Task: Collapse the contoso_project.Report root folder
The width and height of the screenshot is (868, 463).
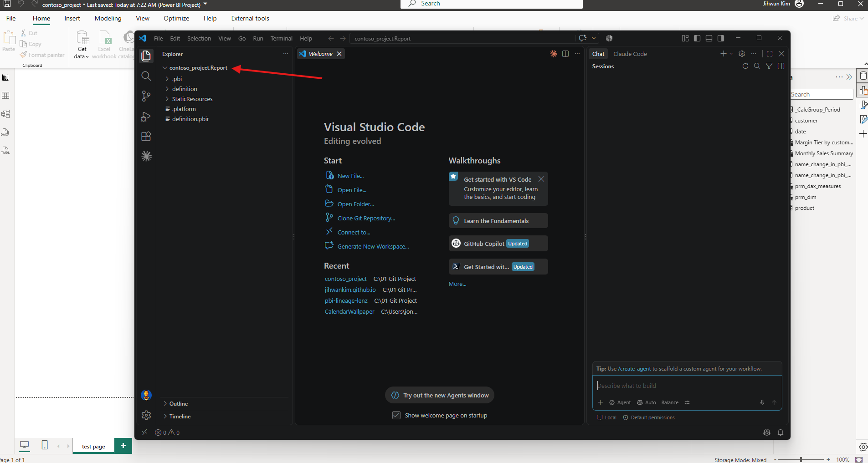Action: [198, 68]
